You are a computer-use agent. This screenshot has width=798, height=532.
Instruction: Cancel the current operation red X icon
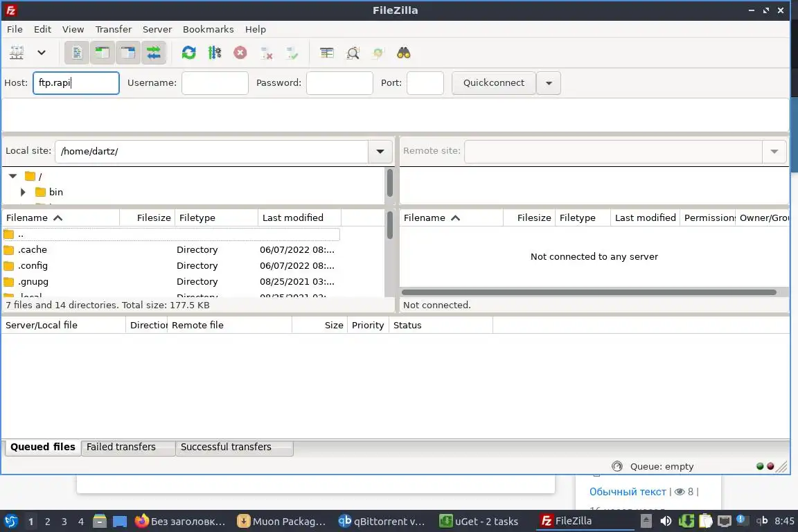pyautogui.click(x=240, y=53)
